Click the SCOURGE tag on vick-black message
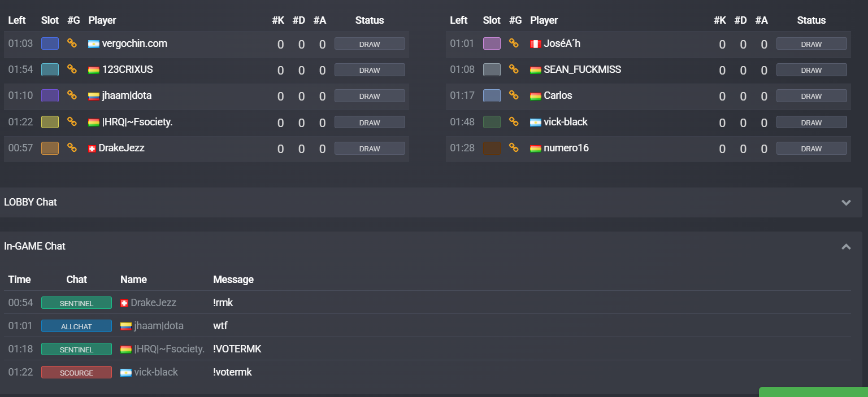This screenshot has width=868, height=397. (x=76, y=372)
